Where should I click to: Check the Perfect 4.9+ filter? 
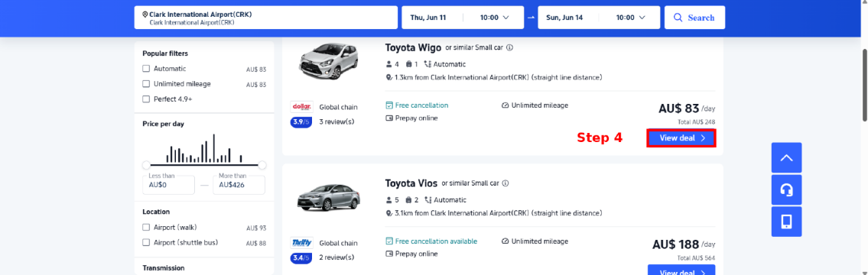pyautogui.click(x=146, y=99)
